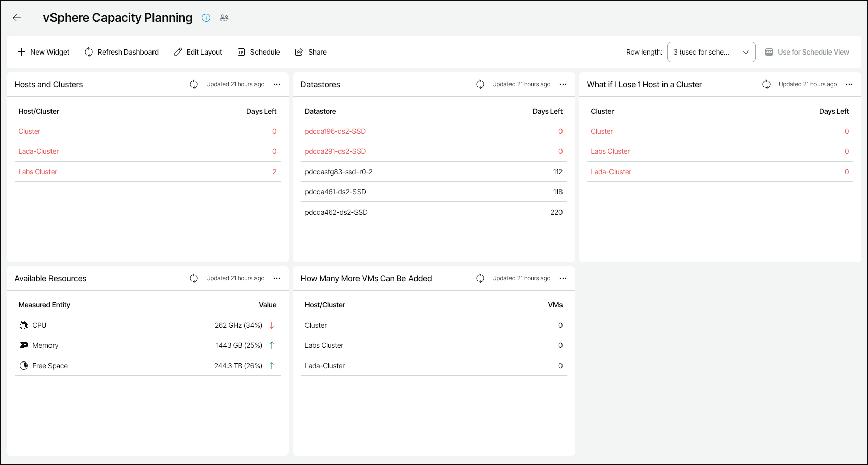Screen dimensions: 868x465
Task: Refresh the Datastores widget
Action: click(480, 84)
